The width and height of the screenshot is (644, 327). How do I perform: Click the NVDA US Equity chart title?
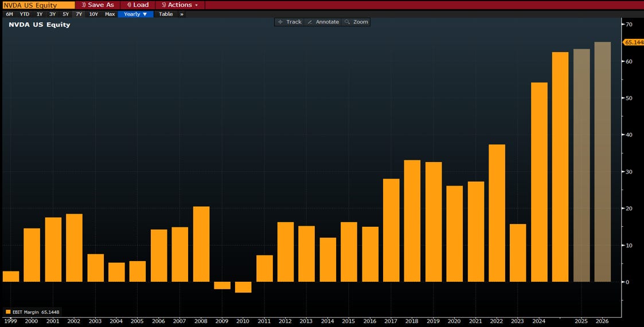click(x=40, y=25)
